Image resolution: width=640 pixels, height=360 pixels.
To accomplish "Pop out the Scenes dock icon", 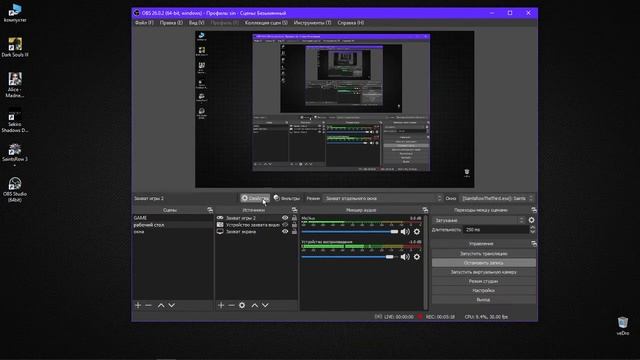I will (x=210, y=210).
